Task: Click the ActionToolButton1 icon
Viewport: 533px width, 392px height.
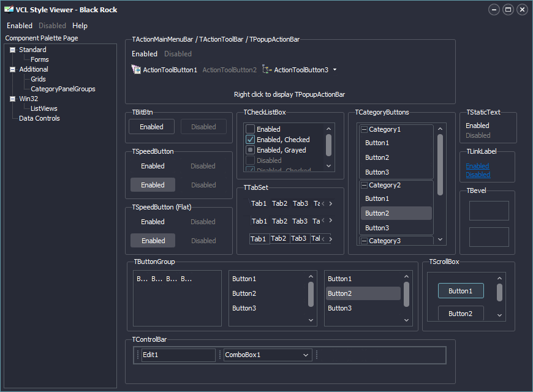Action: pyautogui.click(x=136, y=69)
